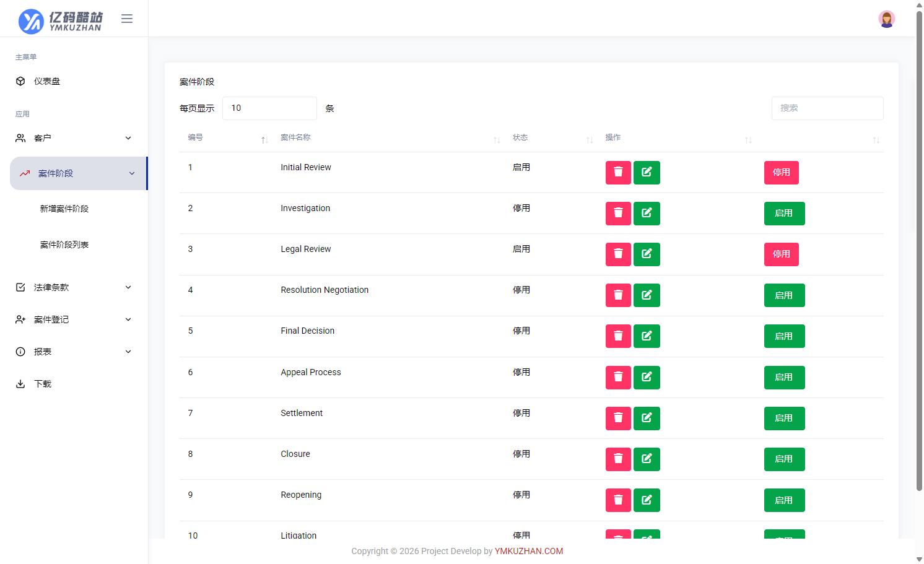Expand the 法律条款 sidebar menu

point(74,287)
